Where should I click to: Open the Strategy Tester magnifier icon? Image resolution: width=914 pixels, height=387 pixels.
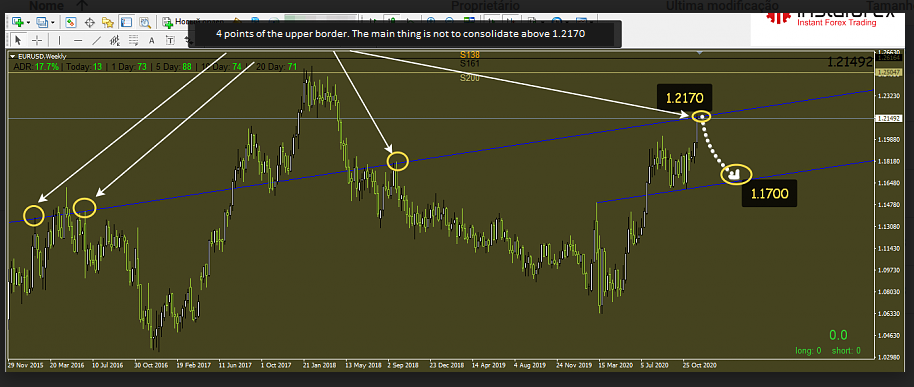pos(145,22)
